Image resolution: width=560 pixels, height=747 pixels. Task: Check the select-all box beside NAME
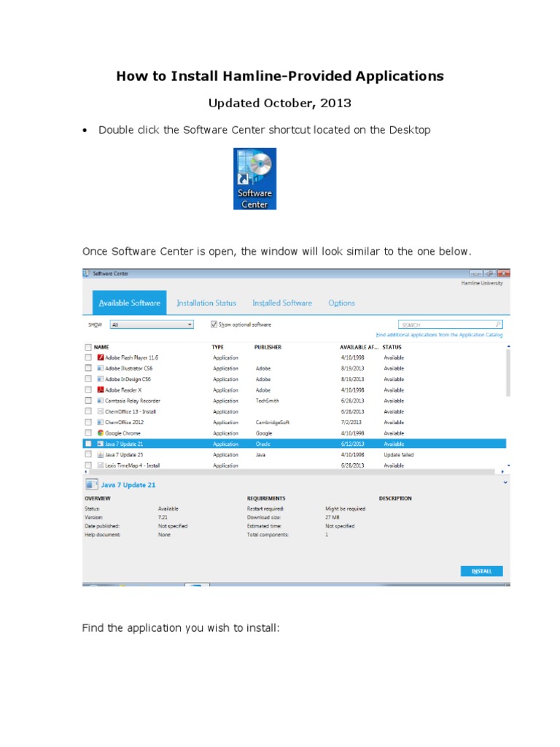88,347
